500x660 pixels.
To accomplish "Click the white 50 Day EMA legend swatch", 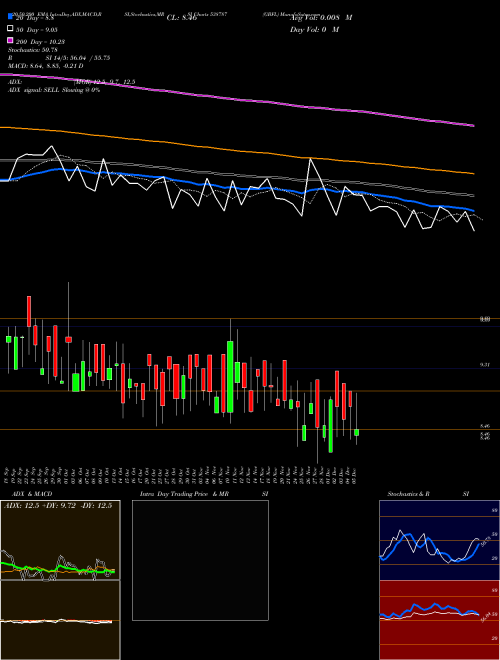I will coord(10,29).
